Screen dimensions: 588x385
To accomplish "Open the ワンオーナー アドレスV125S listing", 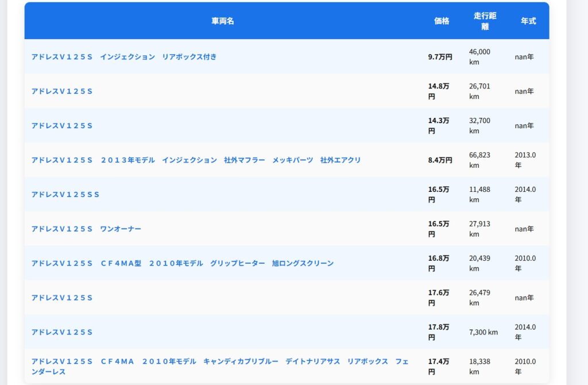I will click(x=86, y=229).
